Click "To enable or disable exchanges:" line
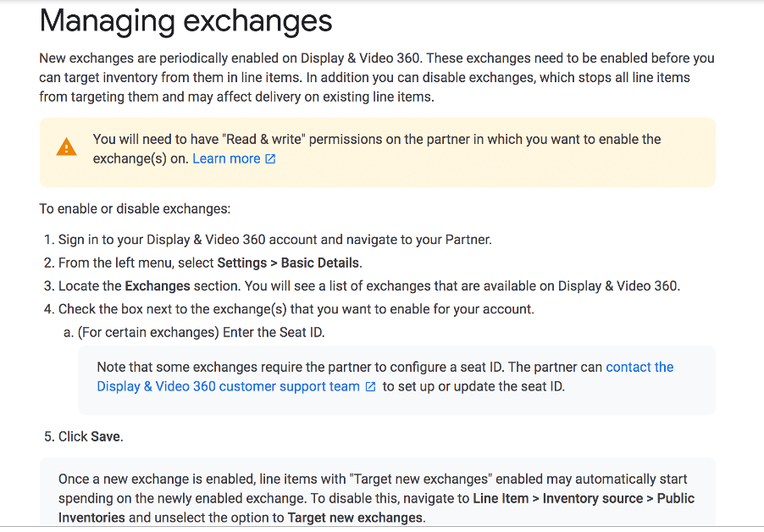This screenshot has height=532, width=764. point(135,209)
